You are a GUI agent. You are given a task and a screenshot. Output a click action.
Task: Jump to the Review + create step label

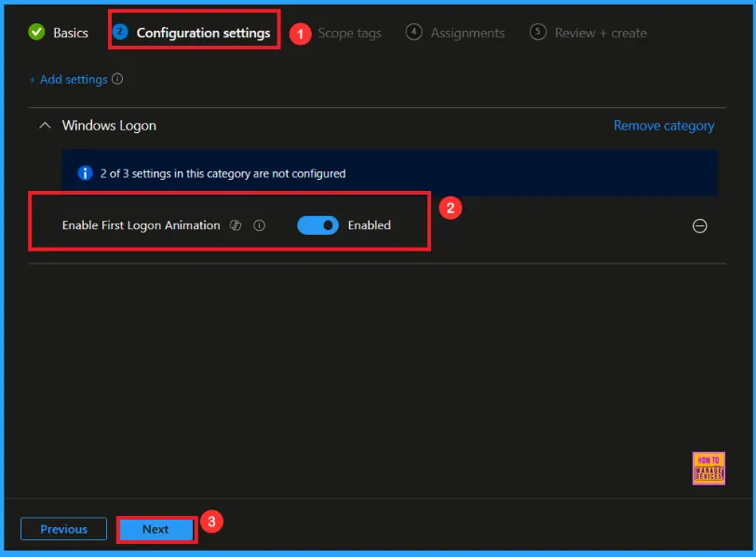[x=601, y=33]
